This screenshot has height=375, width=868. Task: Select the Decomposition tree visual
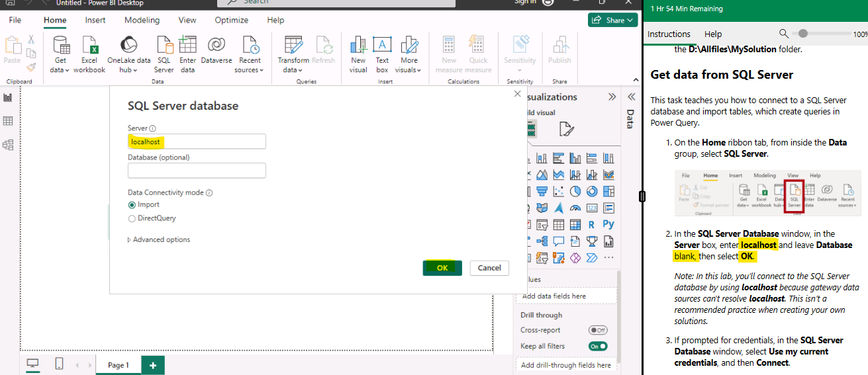pyautogui.click(x=542, y=241)
